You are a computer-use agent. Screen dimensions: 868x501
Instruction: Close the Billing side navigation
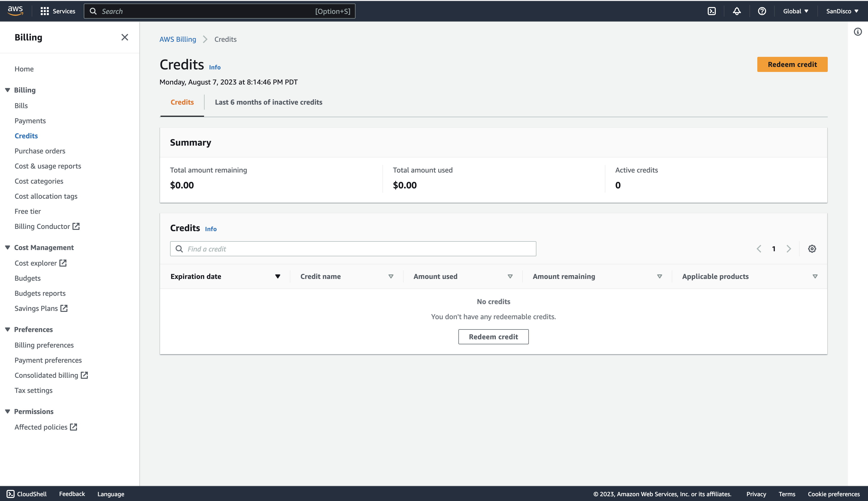(125, 37)
